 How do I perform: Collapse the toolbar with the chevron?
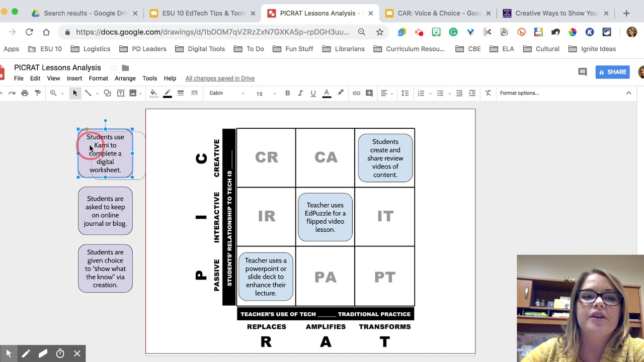[628, 93]
